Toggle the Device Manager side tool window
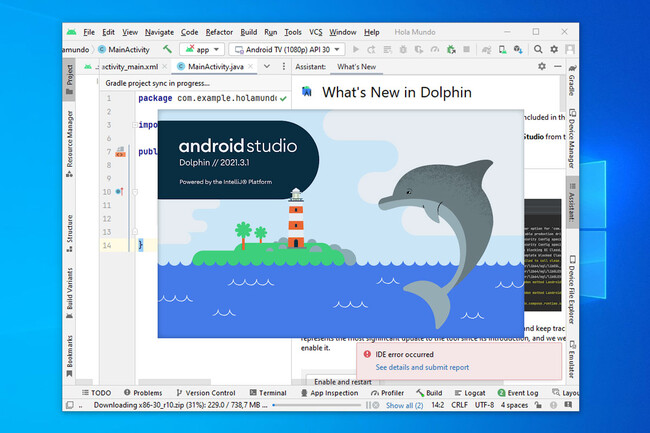The width and height of the screenshot is (650, 433). pyautogui.click(x=572, y=138)
